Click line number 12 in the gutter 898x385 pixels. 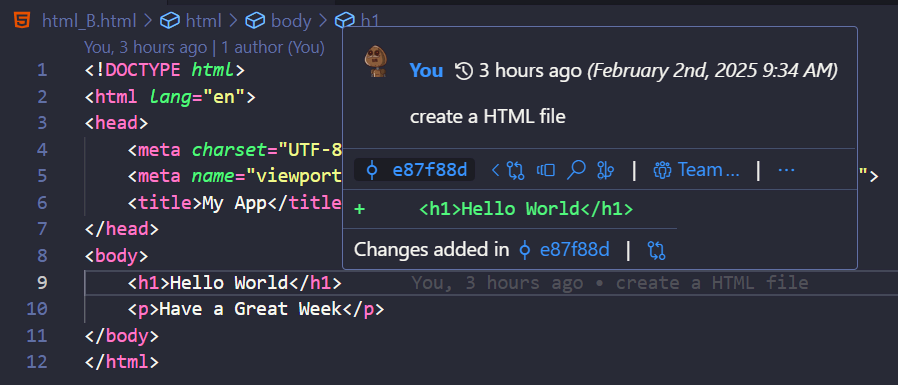click(x=37, y=362)
